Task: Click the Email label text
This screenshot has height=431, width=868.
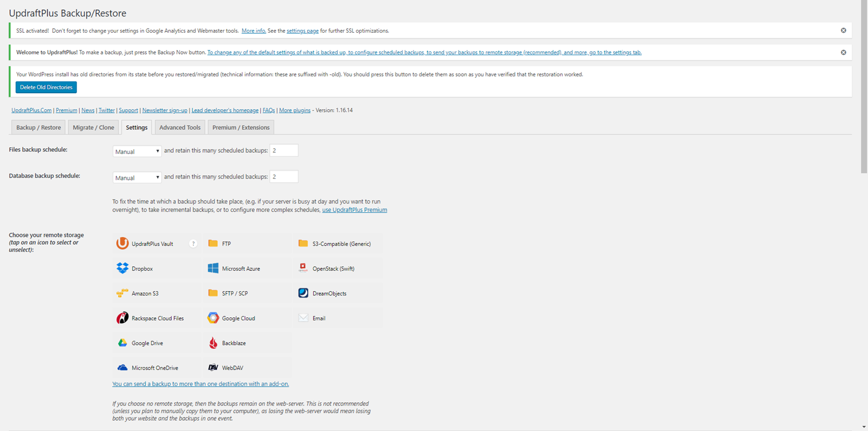Action: pyautogui.click(x=319, y=318)
